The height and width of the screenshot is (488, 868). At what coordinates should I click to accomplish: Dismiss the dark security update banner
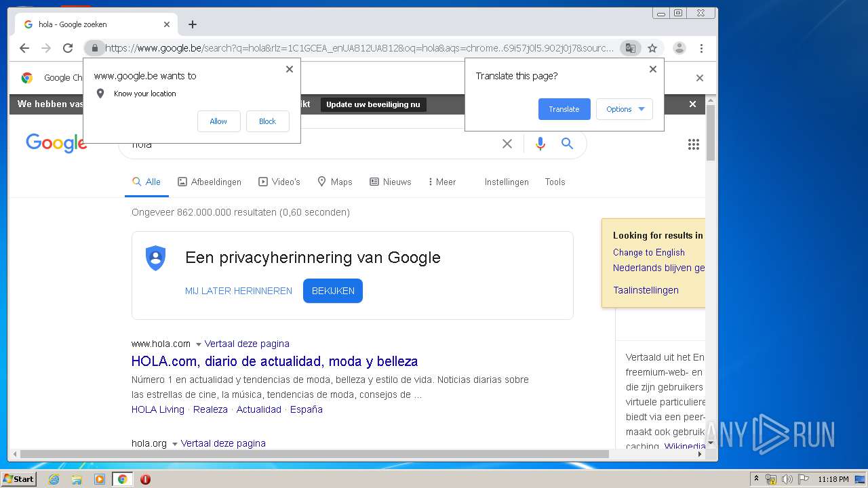[692, 104]
